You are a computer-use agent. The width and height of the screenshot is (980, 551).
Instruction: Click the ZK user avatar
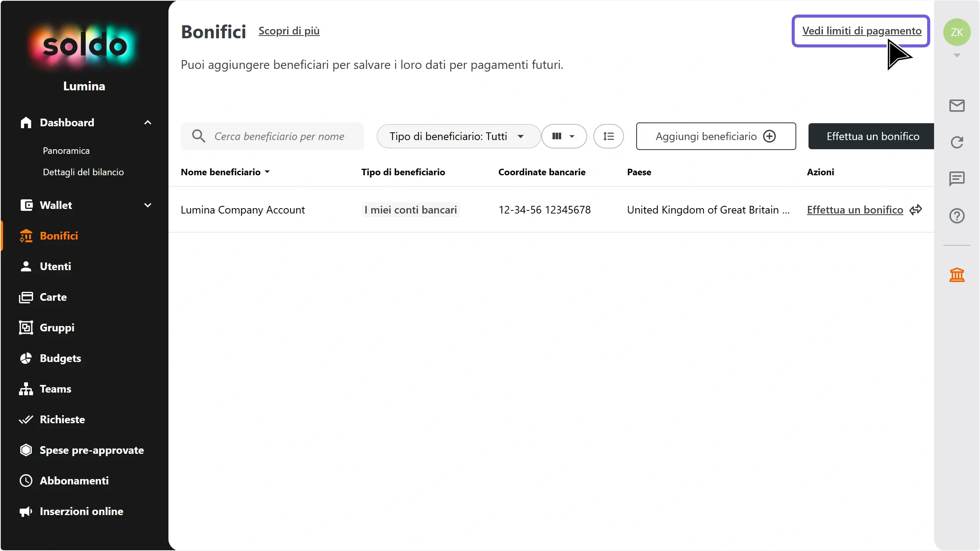coord(957,32)
